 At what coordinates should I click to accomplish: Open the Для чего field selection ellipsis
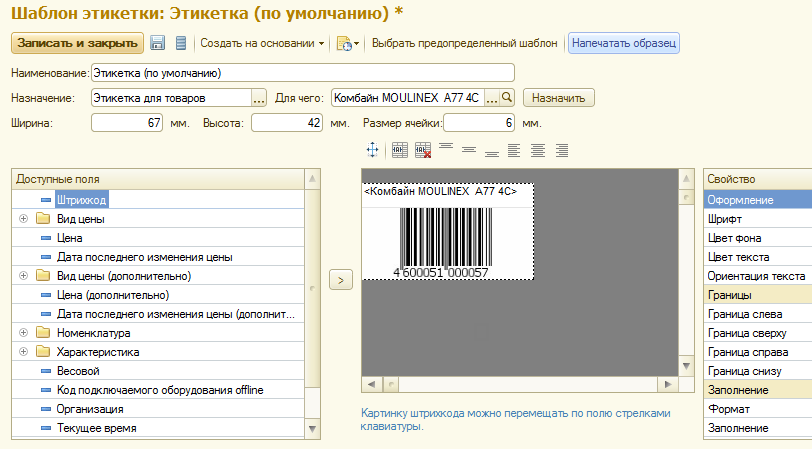pos(492,98)
